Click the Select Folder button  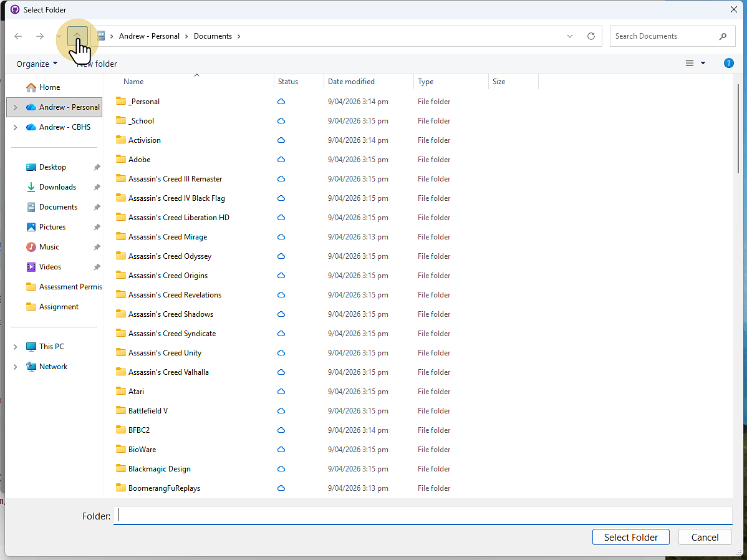pos(630,537)
